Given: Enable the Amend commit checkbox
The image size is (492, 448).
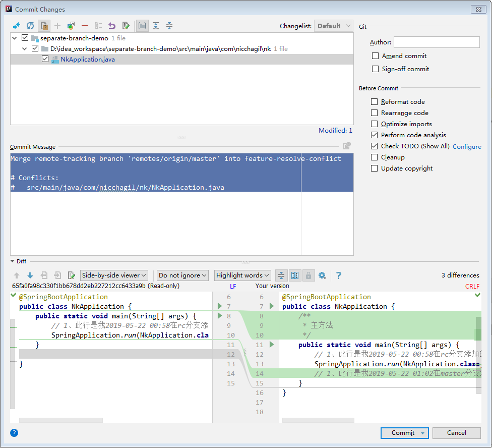Looking at the screenshot, I should tap(375, 56).
